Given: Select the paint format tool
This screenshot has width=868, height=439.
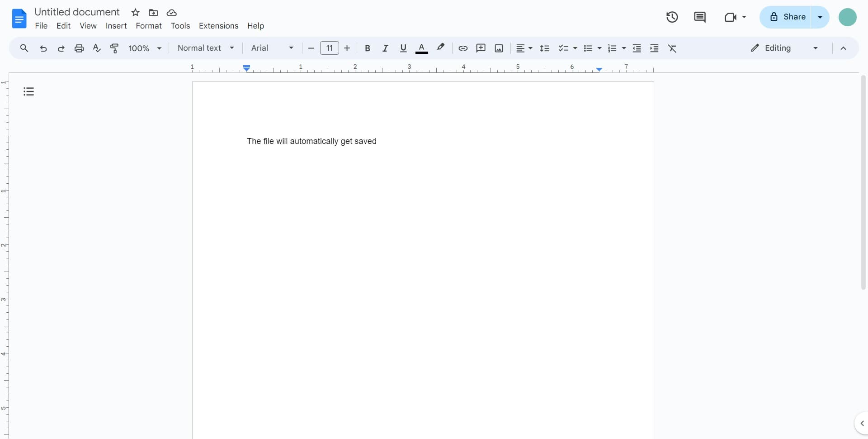Looking at the screenshot, I should click(x=114, y=48).
